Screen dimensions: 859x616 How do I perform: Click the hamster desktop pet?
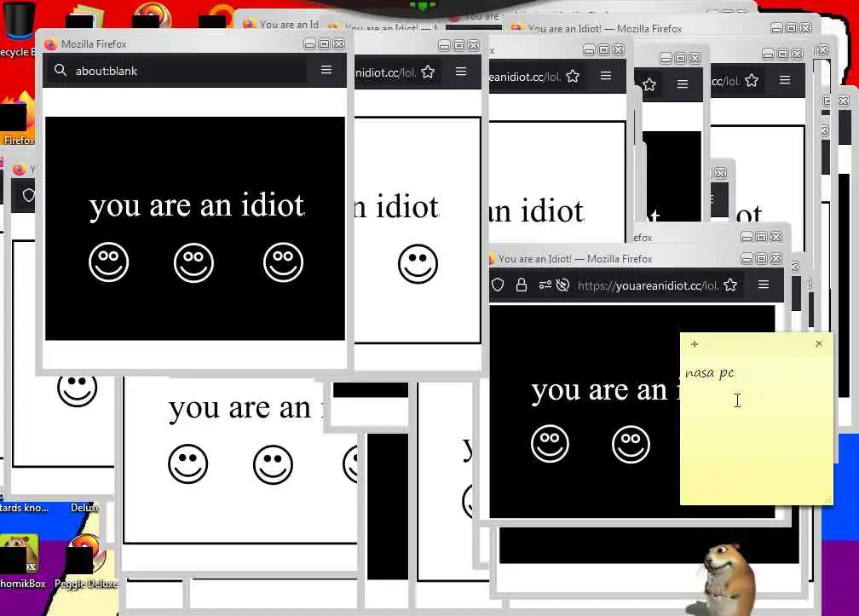point(729,579)
